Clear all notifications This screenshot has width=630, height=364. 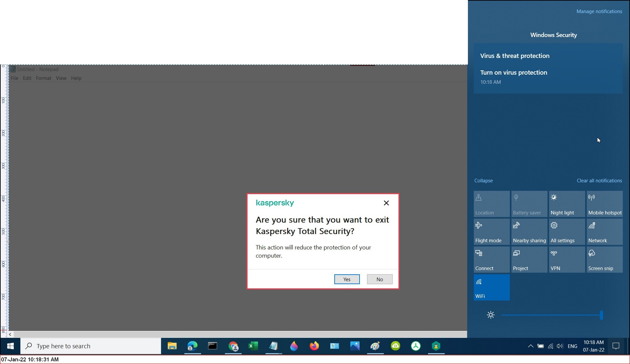[x=599, y=181]
